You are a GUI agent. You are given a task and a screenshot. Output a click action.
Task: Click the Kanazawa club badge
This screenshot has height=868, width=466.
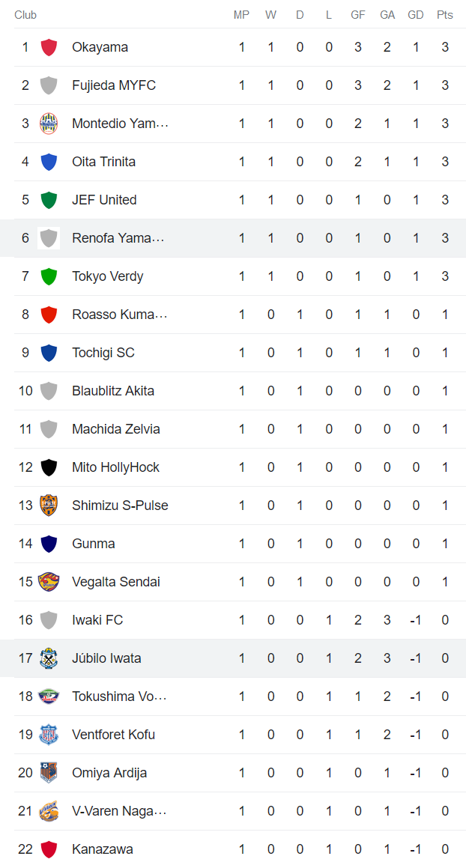pos(48,849)
